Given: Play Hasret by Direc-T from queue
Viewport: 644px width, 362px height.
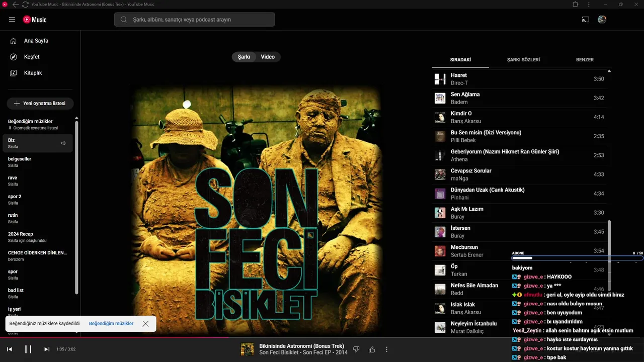Looking at the screenshot, I should point(519,79).
